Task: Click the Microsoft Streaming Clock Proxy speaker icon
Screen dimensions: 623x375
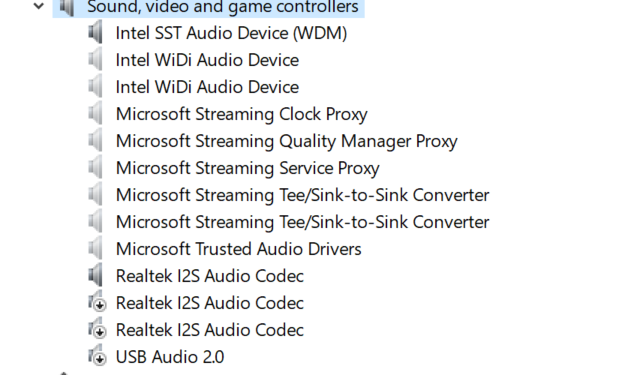Action: coord(95,114)
